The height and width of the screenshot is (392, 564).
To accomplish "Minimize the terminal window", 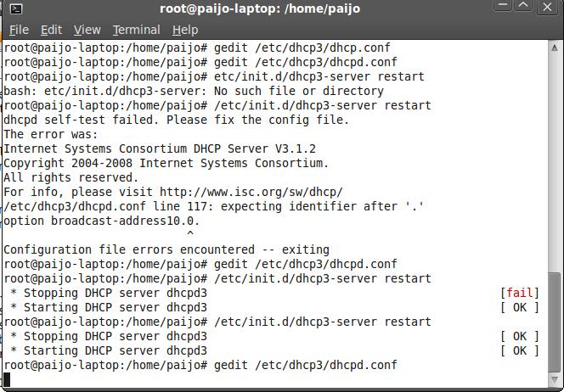I will (x=503, y=7).
